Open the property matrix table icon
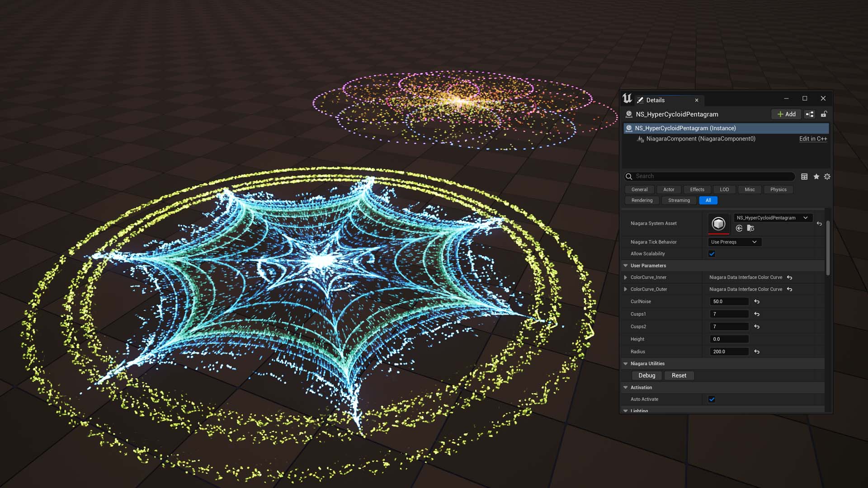The image size is (868, 488). coord(804,177)
